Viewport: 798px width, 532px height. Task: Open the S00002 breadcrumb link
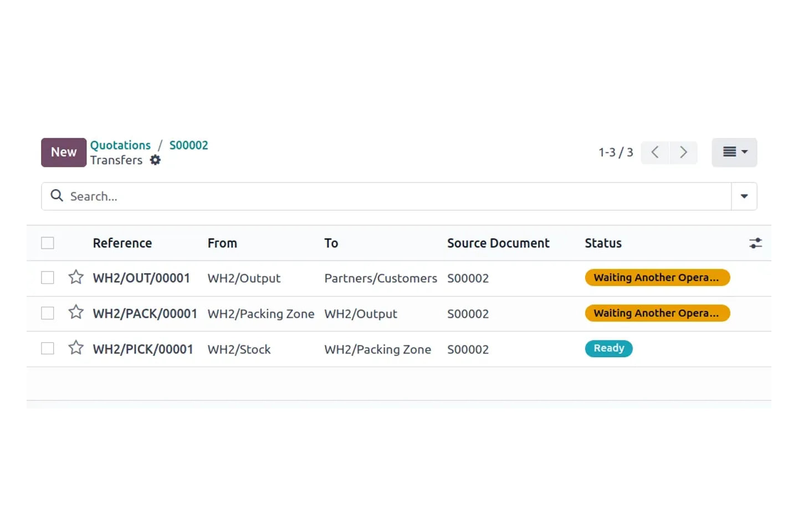pos(188,145)
